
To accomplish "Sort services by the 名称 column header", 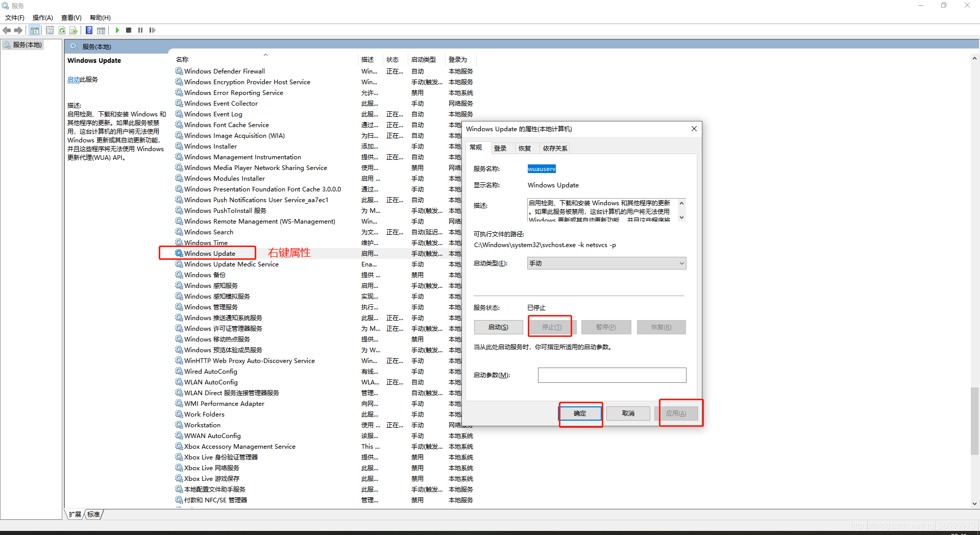I will (265, 59).
